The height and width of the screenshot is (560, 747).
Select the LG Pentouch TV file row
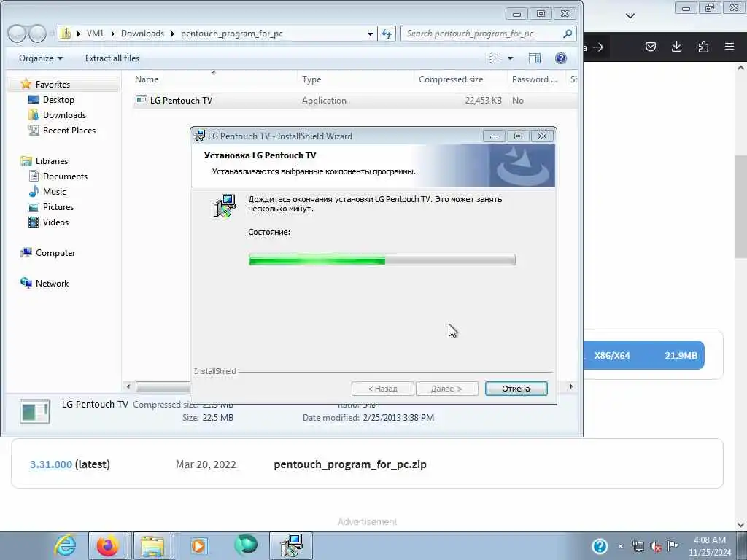click(x=355, y=101)
